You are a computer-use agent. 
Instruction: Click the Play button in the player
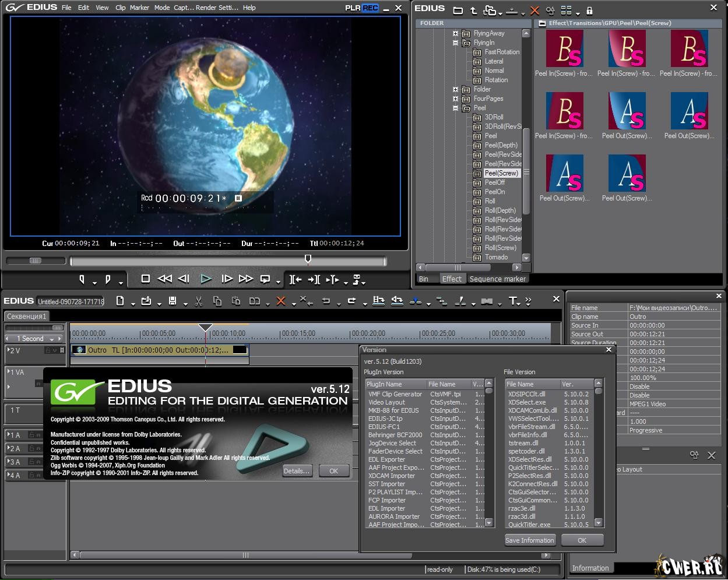pyautogui.click(x=206, y=279)
